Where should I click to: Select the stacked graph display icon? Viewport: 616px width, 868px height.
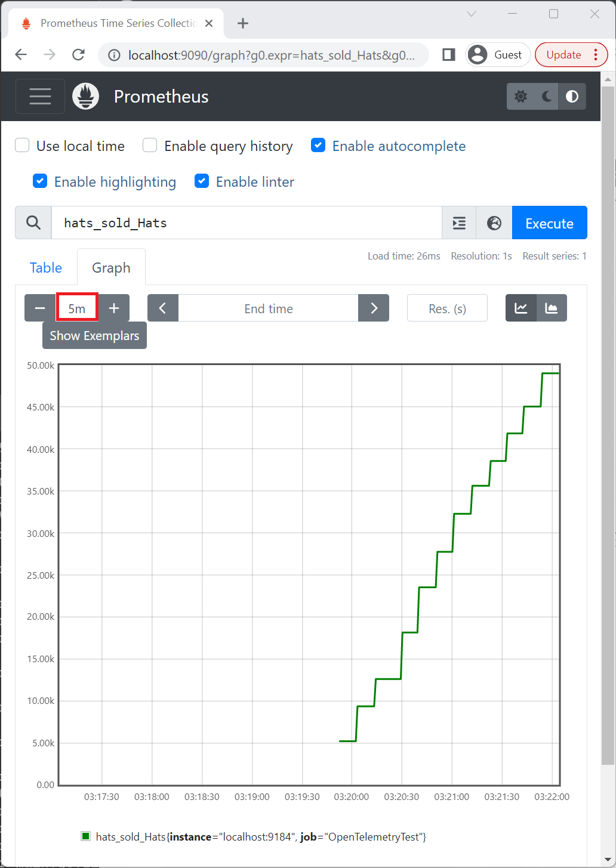point(552,308)
